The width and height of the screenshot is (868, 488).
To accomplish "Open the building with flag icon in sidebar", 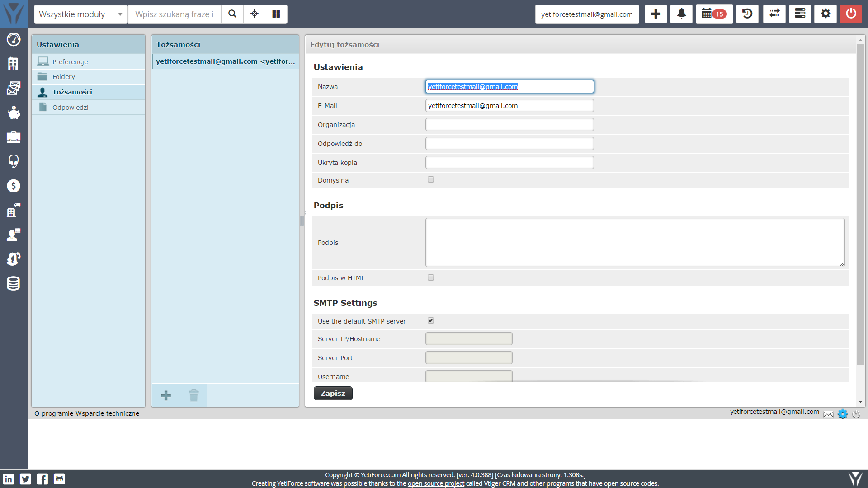I will click(x=14, y=210).
